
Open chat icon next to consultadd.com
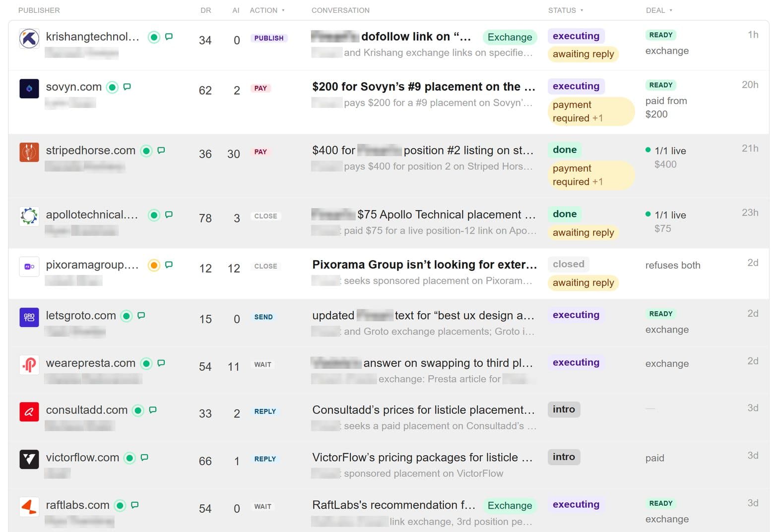pyautogui.click(x=153, y=410)
